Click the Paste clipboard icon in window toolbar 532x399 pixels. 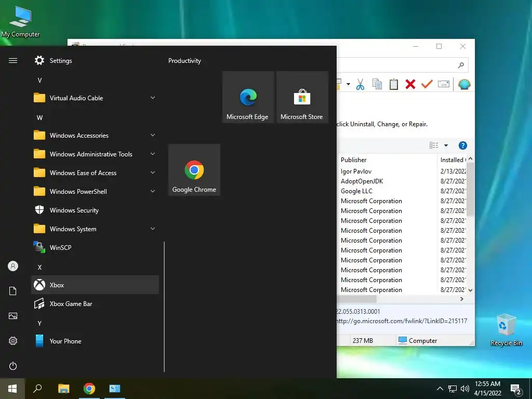point(394,84)
